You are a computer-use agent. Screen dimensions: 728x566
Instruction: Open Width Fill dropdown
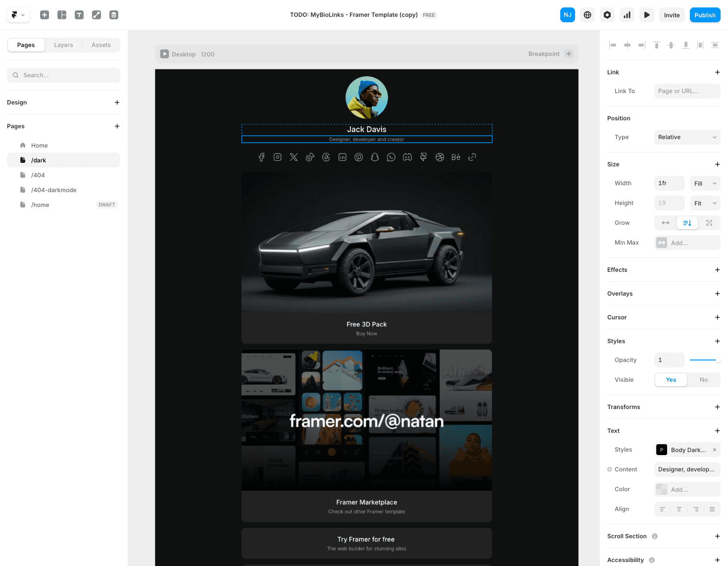tap(705, 183)
